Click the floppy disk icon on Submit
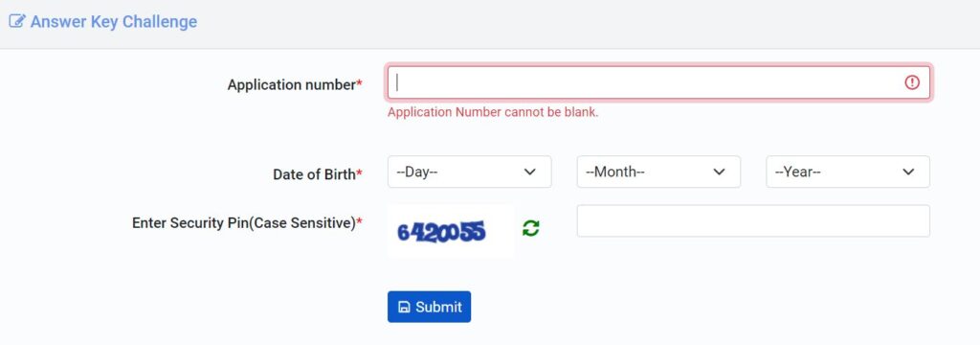980x345 pixels. (405, 307)
